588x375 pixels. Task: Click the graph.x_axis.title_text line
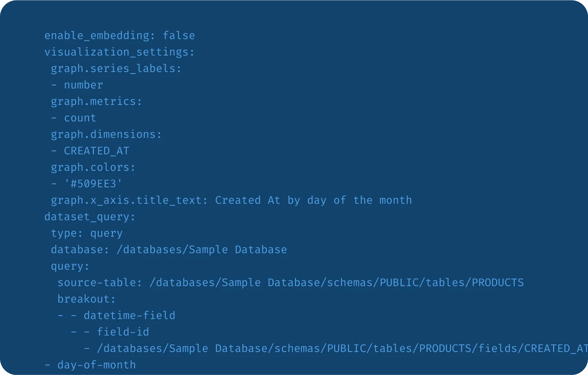(x=231, y=200)
